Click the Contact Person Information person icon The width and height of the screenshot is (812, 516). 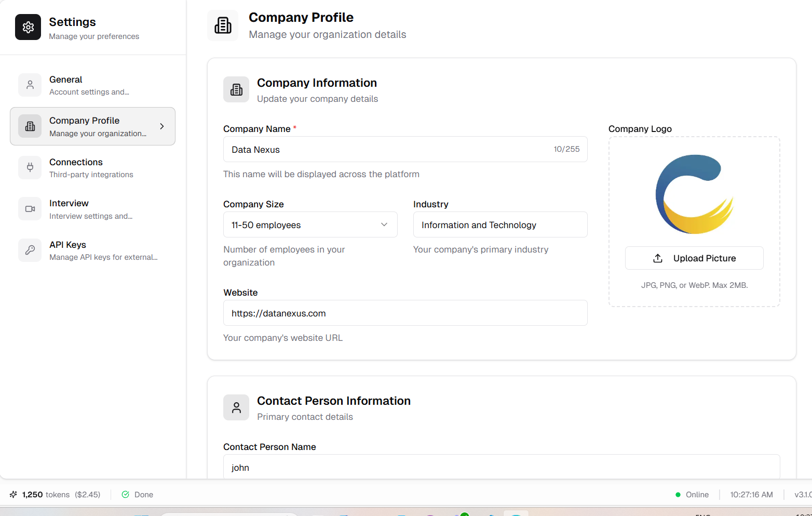click(x=236, y=407)
